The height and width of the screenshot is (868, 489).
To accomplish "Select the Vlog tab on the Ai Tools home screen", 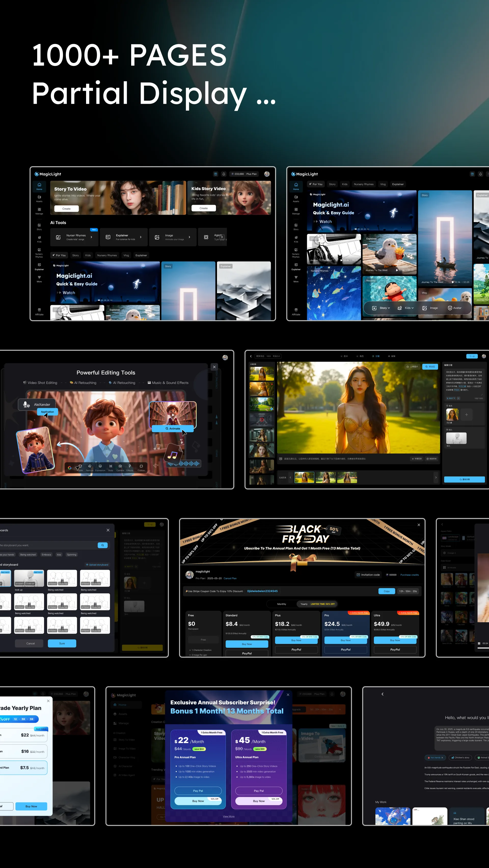I will 126,255.
